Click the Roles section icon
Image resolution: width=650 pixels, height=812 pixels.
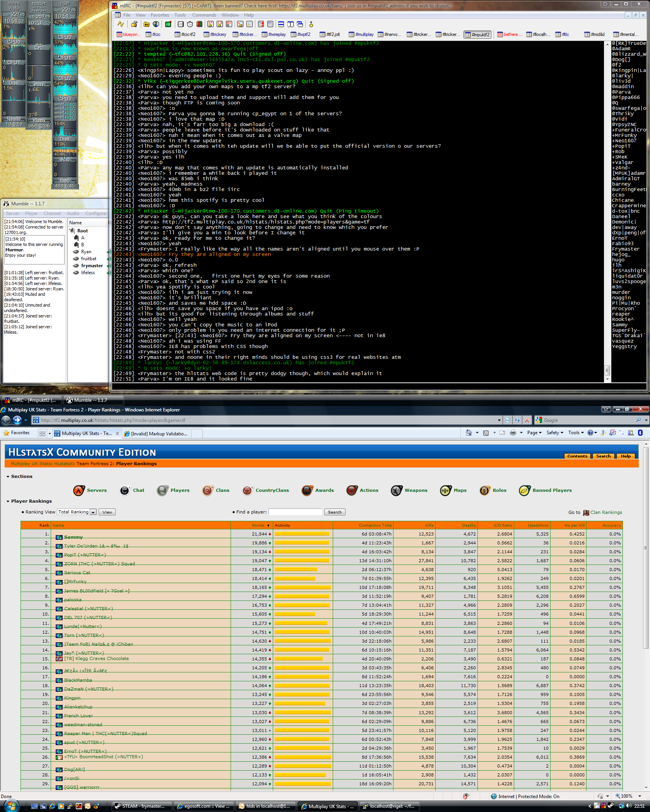[484, 490]
